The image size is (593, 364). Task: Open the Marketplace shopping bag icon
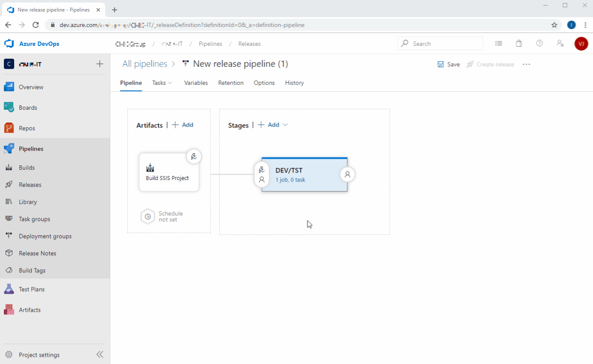519,43
